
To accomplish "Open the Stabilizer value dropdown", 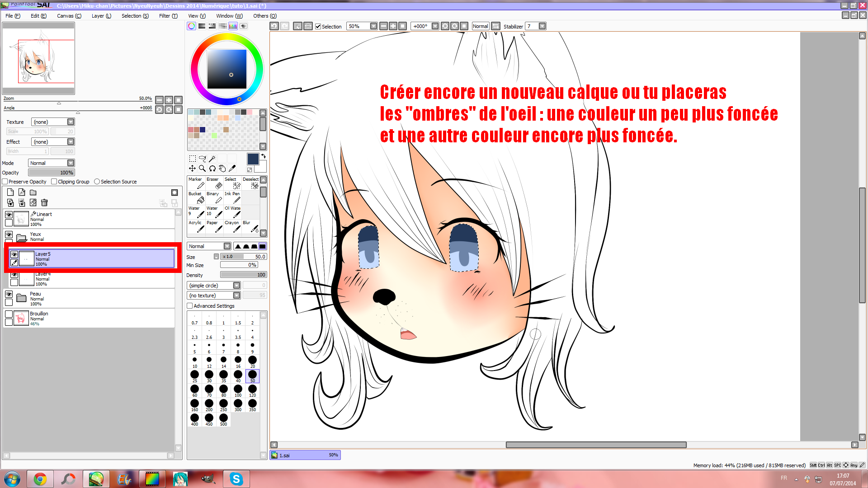I will pos(542,26).
